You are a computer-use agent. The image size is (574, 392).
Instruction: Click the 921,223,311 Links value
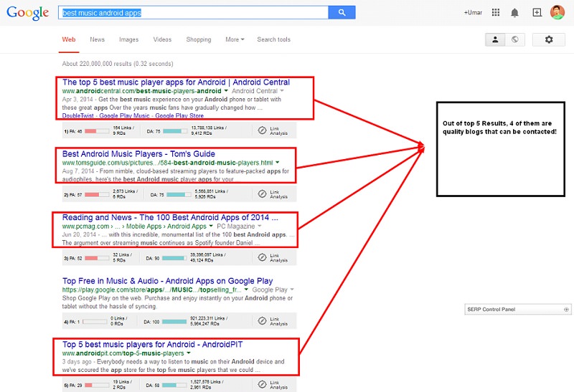[x=209, y=318]
